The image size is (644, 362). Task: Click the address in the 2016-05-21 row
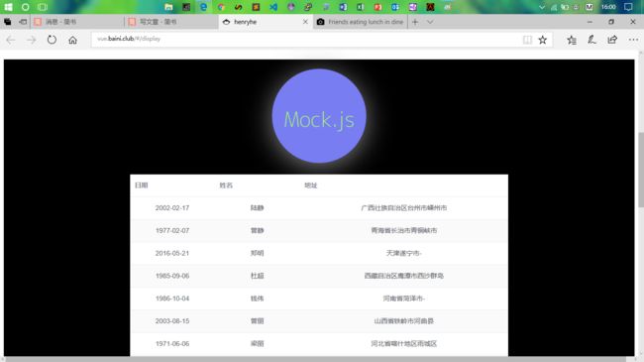click(403, 253)
